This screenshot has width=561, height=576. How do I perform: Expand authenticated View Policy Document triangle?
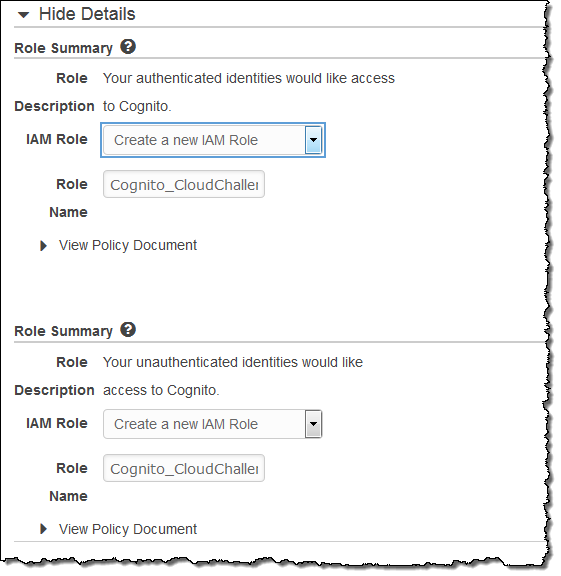pyautogui.click(x=43, y=246)
